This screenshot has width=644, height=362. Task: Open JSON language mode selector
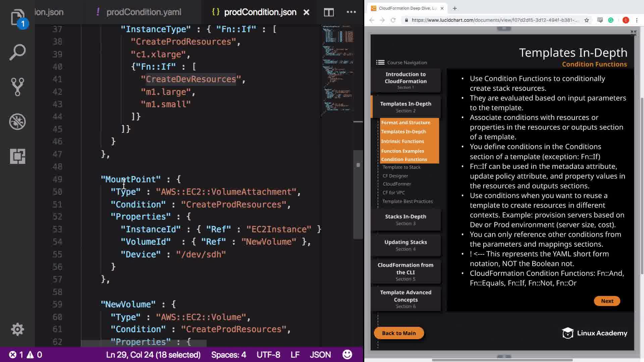click(x=320, y=355)
